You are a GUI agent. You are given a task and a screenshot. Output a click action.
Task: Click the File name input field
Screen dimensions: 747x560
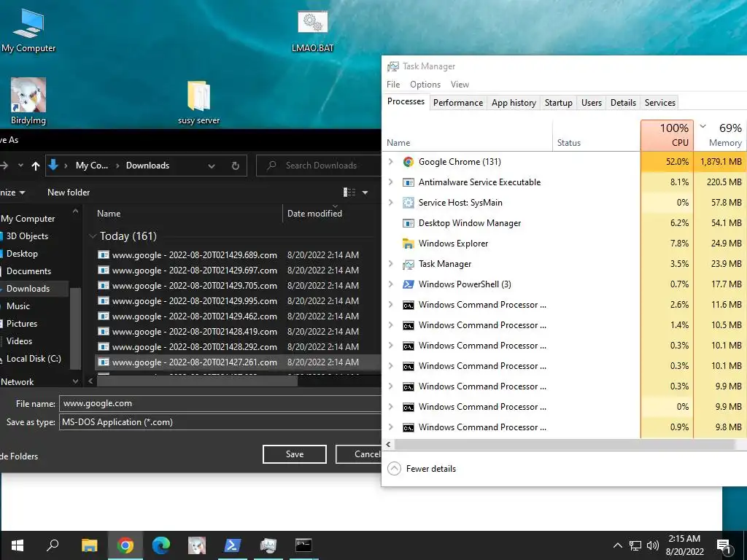click(x=220, y=403)
